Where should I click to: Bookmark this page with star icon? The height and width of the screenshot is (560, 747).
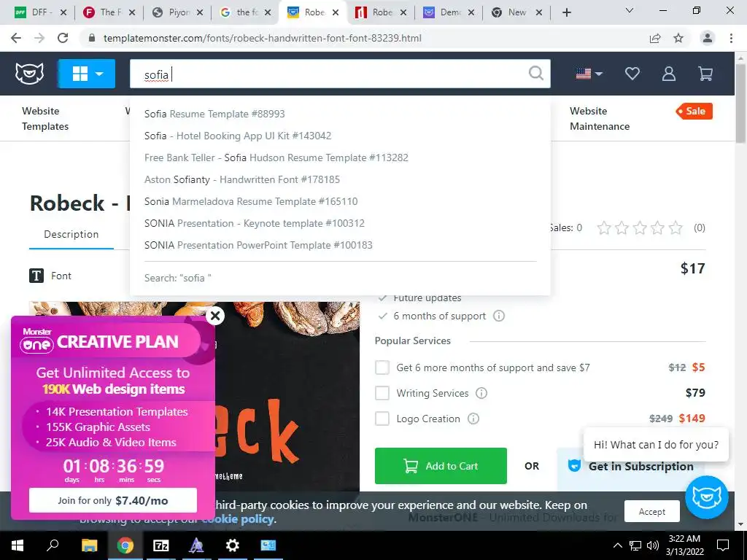click(x=678, y=38)
